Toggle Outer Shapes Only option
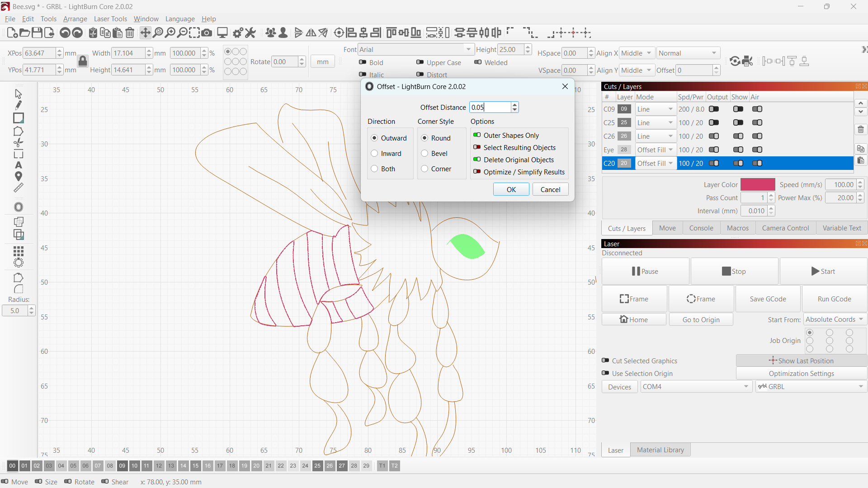 [x=477, y=135]
